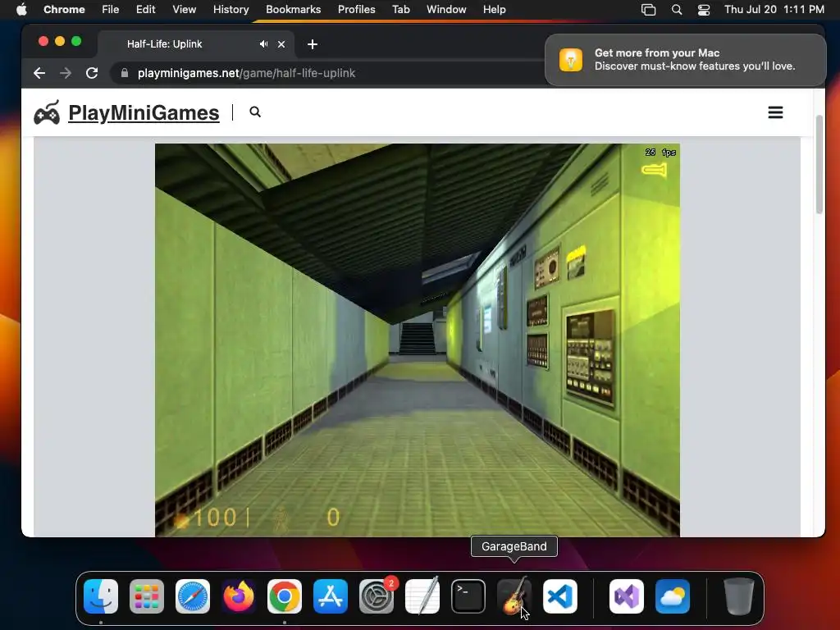Launch Firefox from the Dock

239,596
